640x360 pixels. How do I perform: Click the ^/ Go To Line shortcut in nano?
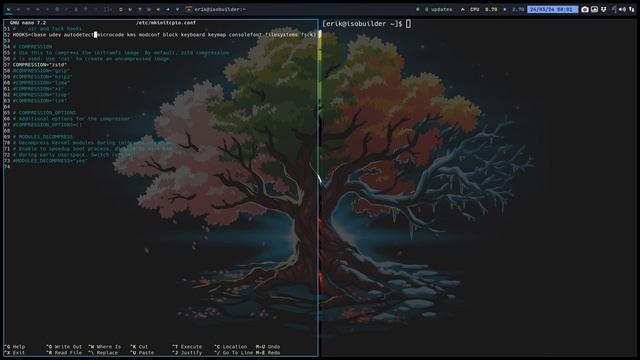(x=233, y=353)
